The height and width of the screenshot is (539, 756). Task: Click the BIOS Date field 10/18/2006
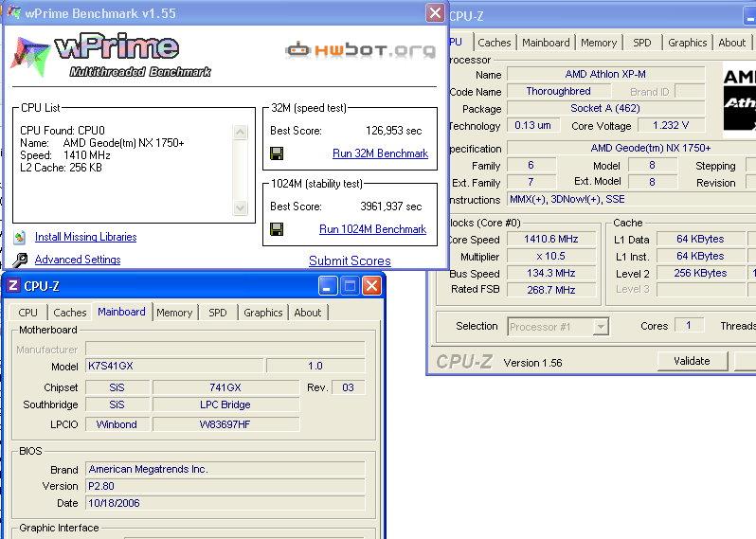[225, 503]
